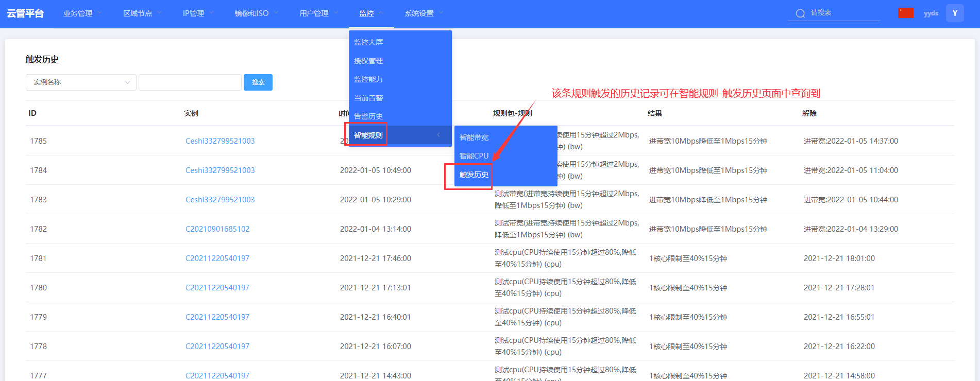
Task: Select rule text in row 1780
Action: coord(566,288)
